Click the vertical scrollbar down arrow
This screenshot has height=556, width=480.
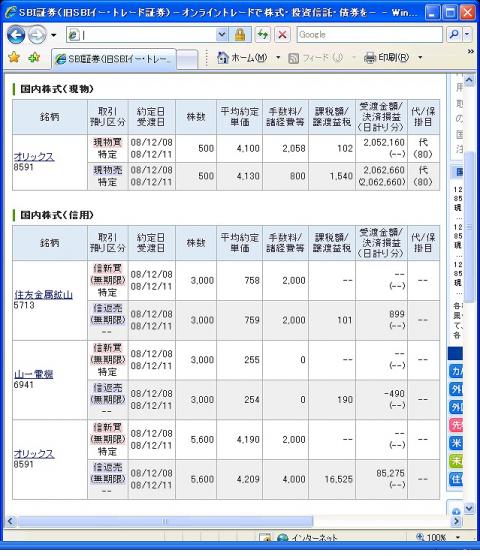(469, 508)
